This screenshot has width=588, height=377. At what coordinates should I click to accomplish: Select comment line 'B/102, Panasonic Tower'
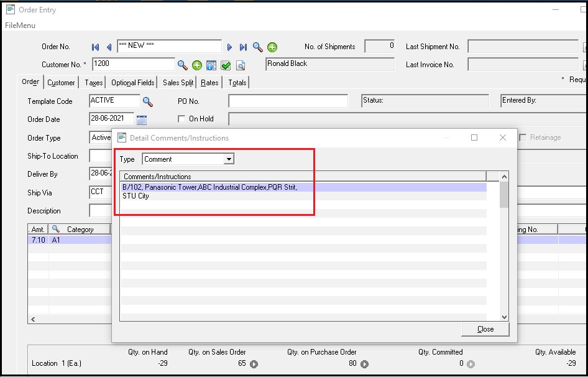[x=304, y=187]
